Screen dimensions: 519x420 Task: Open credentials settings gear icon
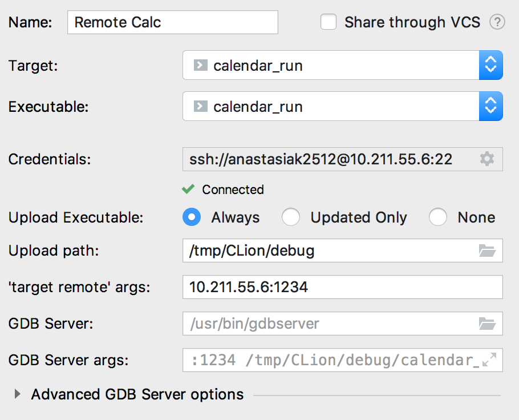pos(487,159)
